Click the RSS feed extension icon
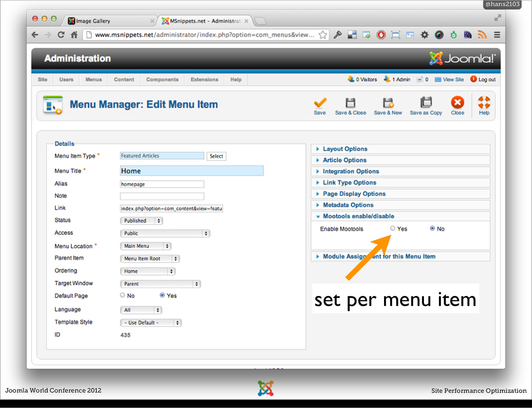Viewport: 532px width, 410px height. pos(482,35)
